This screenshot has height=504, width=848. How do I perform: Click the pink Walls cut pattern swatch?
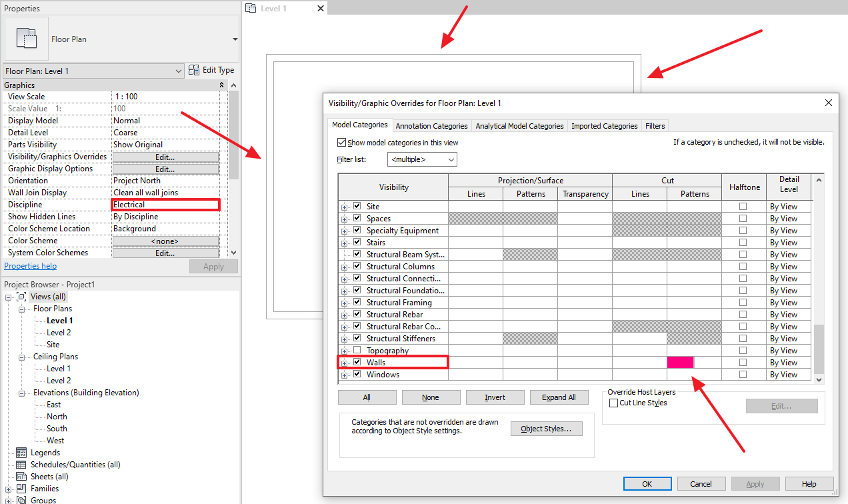[681, 363]
